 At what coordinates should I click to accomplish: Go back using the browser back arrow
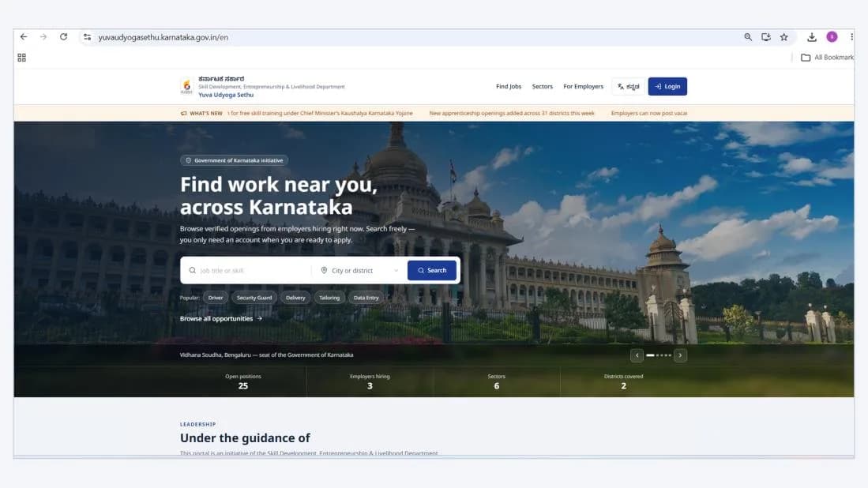(24, 37)
